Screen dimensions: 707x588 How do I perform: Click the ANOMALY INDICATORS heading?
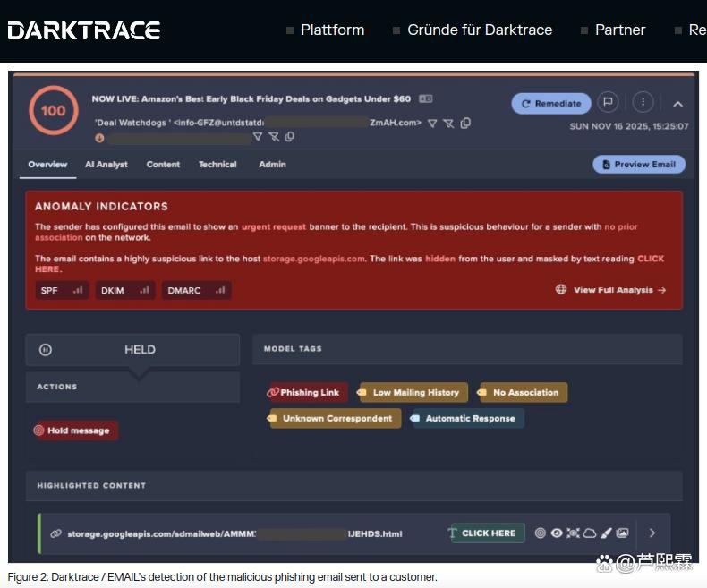point(101,206)
